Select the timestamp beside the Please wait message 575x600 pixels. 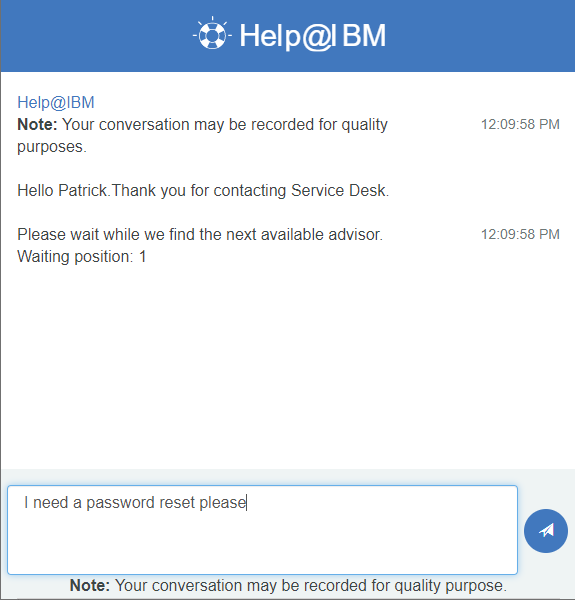(520, 234)
